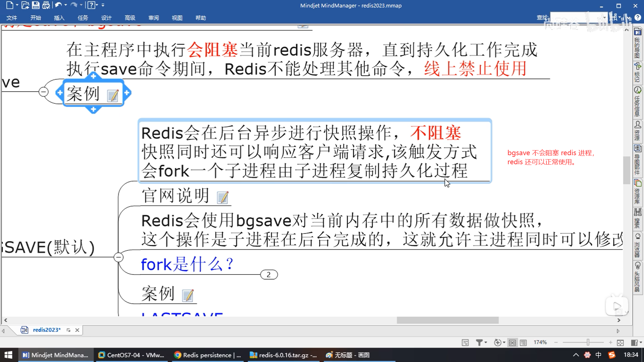The height and width of the screenshot is (362, 644).
Task: Open the 视图 ribbon tab
Action: tap(177, 18)
